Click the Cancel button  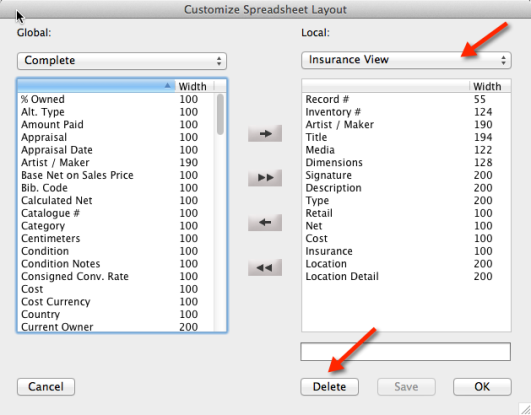(46, 387)
